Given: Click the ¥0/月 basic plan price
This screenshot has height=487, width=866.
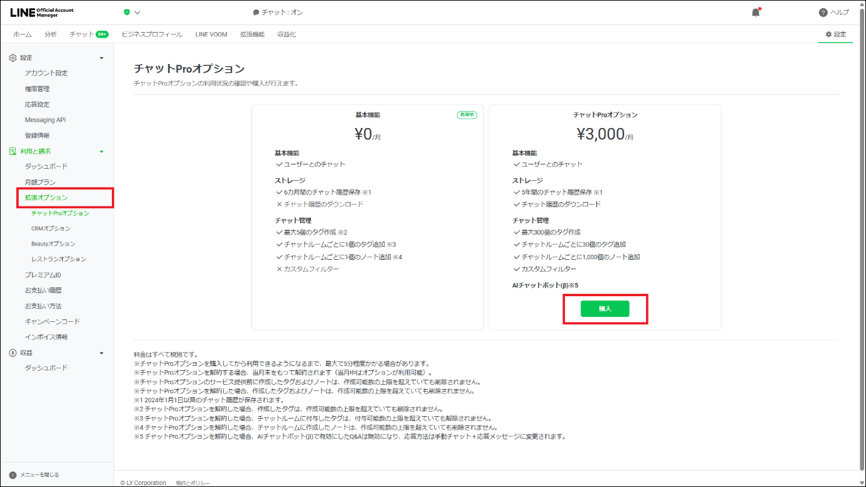Looking at the screenshot, I should [367, 134].
